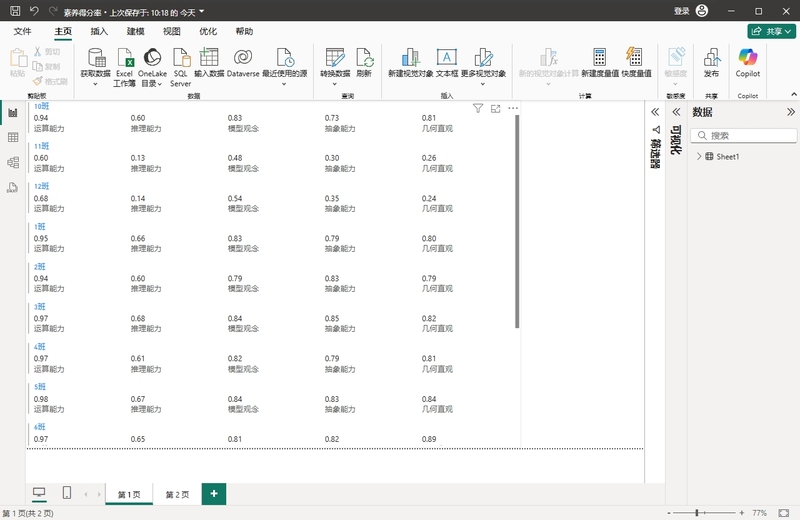Open the file name dropdown in title bar
The image size is (800, 520).
click(x=202, y=11)
